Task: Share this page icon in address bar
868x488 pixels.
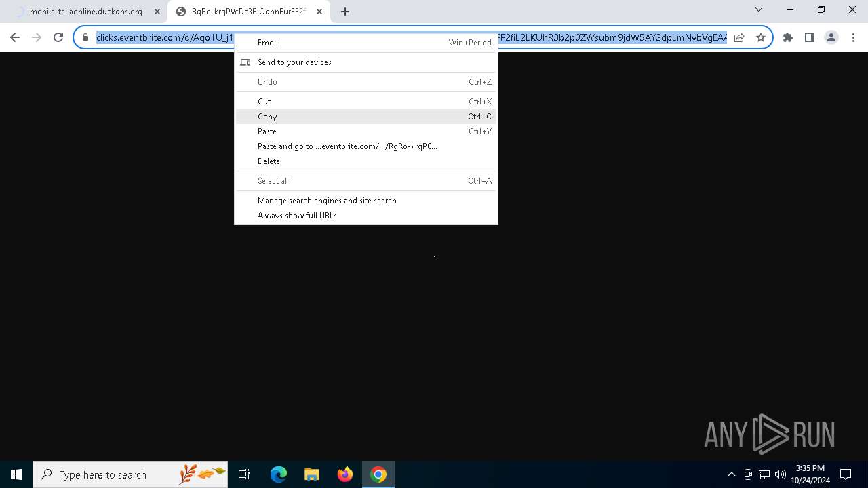Action: 739,37
